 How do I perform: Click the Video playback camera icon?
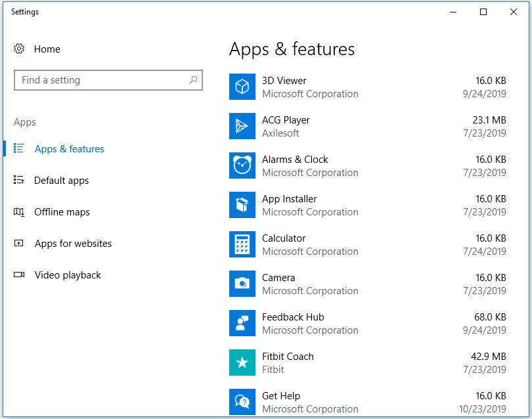click(19, 275)
